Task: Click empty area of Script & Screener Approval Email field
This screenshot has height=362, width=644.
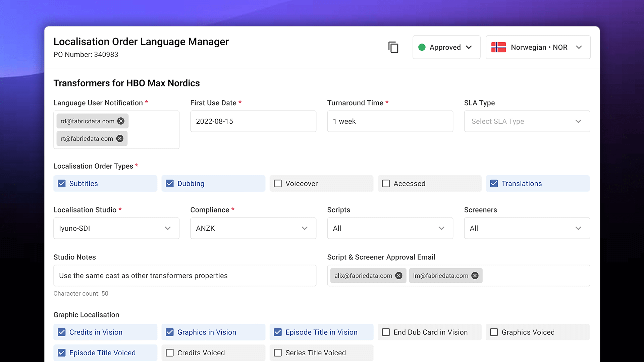Action: coord(536,276)
